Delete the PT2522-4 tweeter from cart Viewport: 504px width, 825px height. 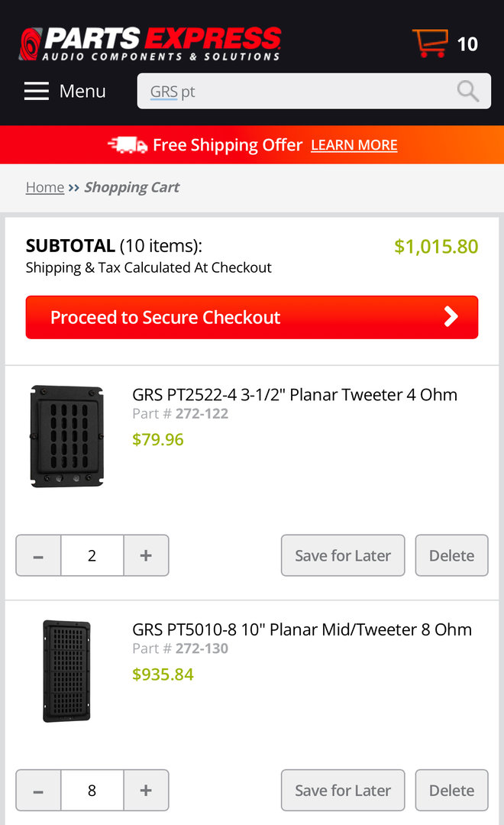pos(451,555)
